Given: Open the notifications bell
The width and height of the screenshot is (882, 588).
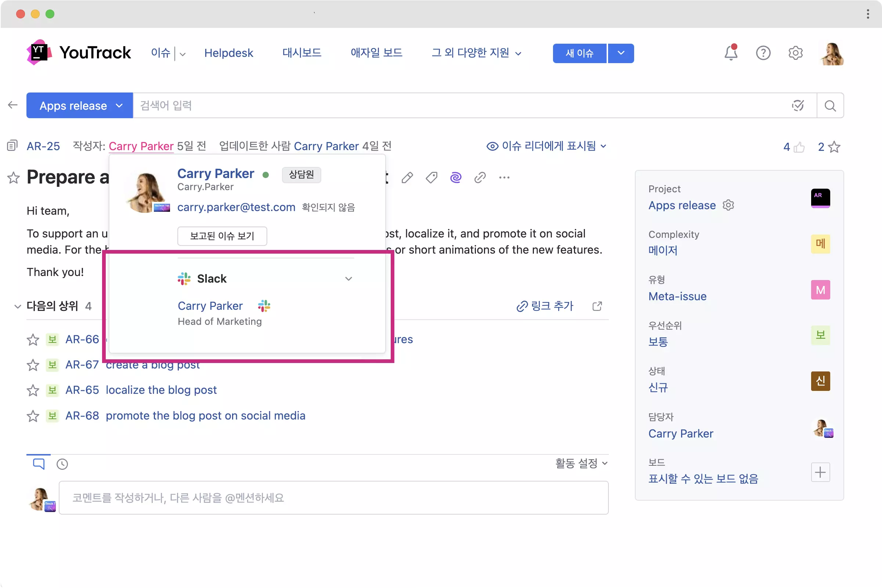Looking at the screenshot, I should (x=730, y=53).
